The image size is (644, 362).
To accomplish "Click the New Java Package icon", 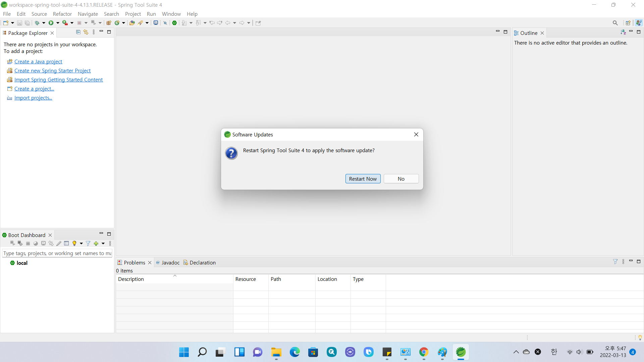I will tap(109, 23).
